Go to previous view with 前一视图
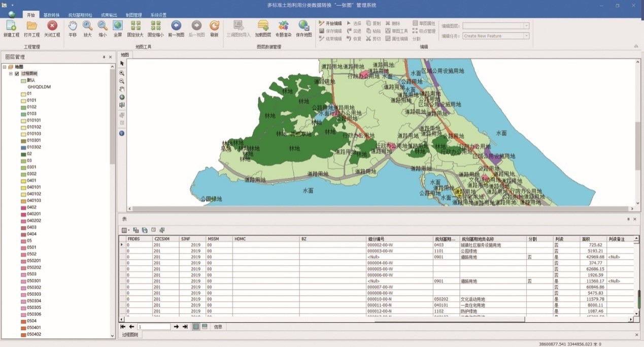The height and width of the screenshot is (347, 644). [x=176, y=28]
